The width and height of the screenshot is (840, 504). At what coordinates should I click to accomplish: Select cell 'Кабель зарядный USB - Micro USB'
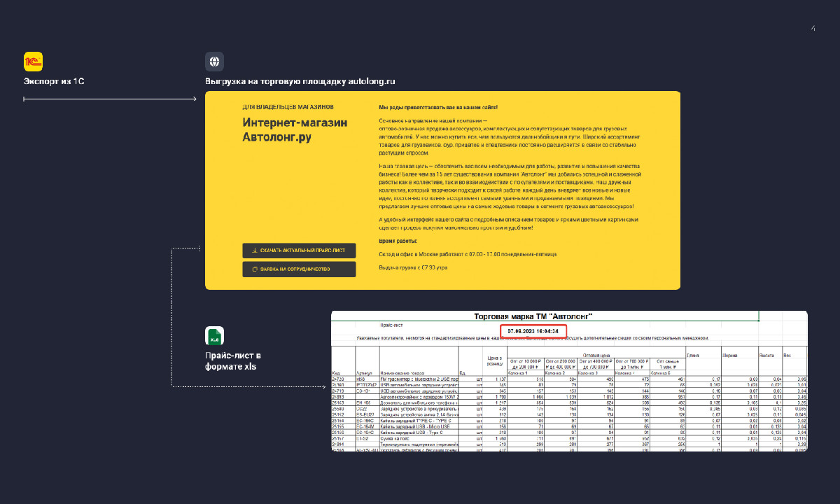[419, 426]
